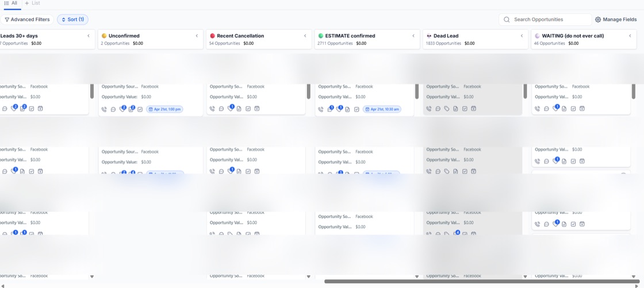This screenshot has width=644, height=288.
Task: Open tags icon on top Unconfirmed card
Action: tap(122, 109)
